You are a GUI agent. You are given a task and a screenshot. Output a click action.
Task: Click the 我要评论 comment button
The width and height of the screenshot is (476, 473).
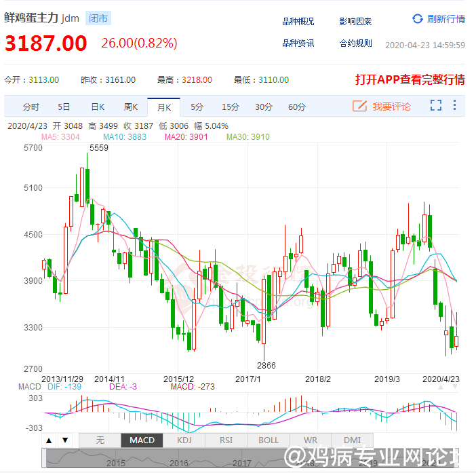[392, 107]
